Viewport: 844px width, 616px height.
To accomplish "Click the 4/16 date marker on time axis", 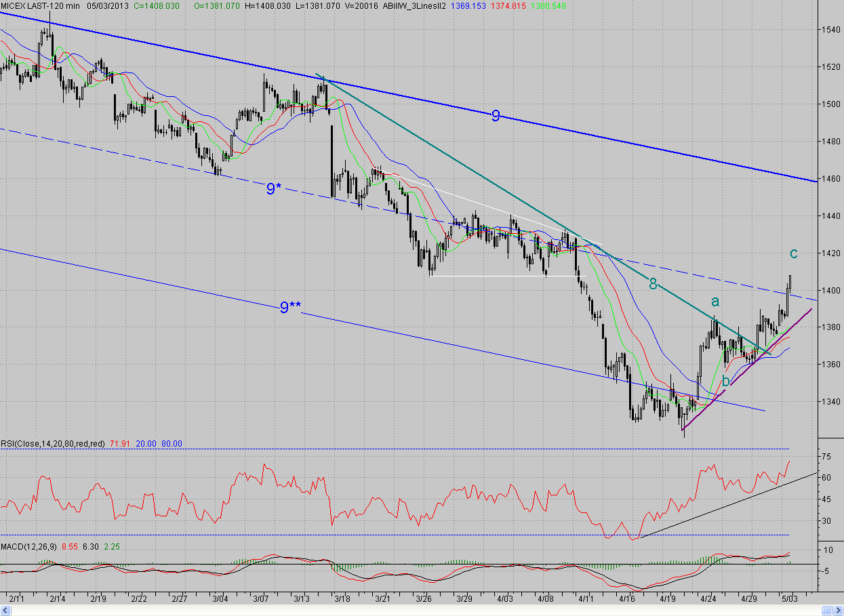I will pos(627,599).
